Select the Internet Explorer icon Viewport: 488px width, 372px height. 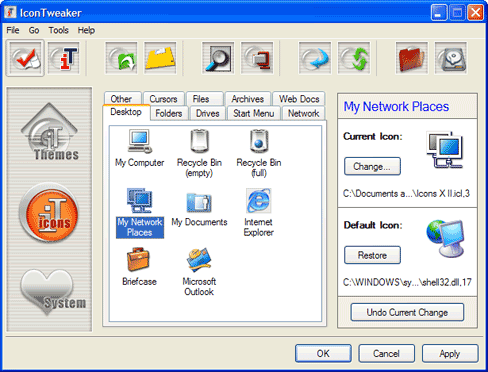[x=259, y=213]
